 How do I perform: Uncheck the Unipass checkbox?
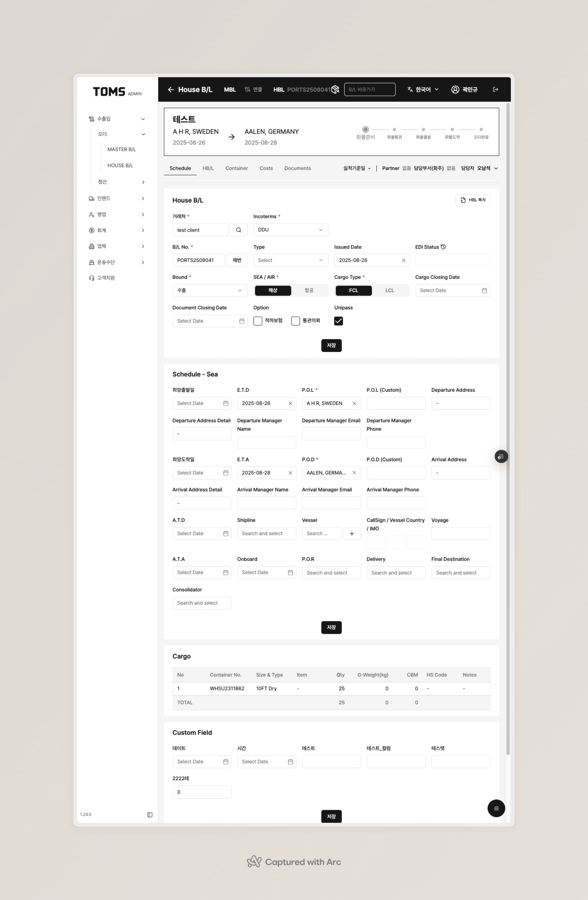tap(339, 321)
